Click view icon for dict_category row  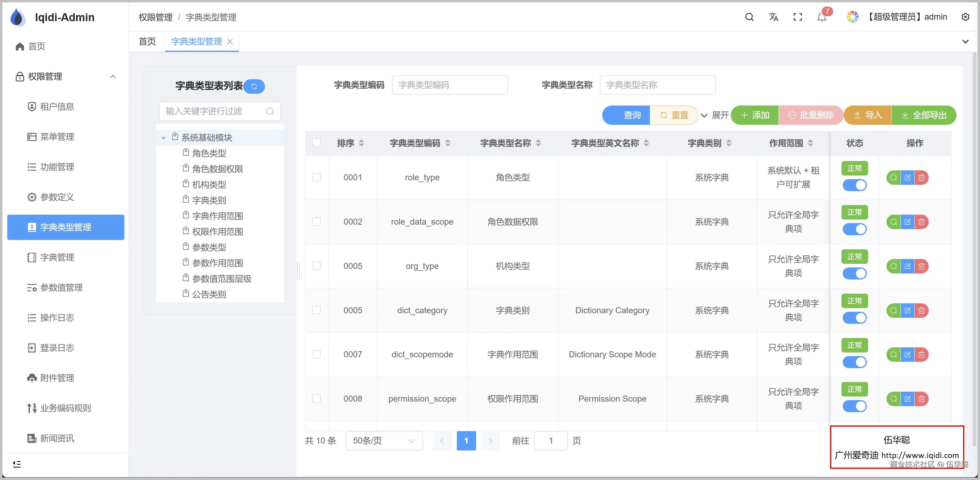pyautogui.click(x=894, y=311)
